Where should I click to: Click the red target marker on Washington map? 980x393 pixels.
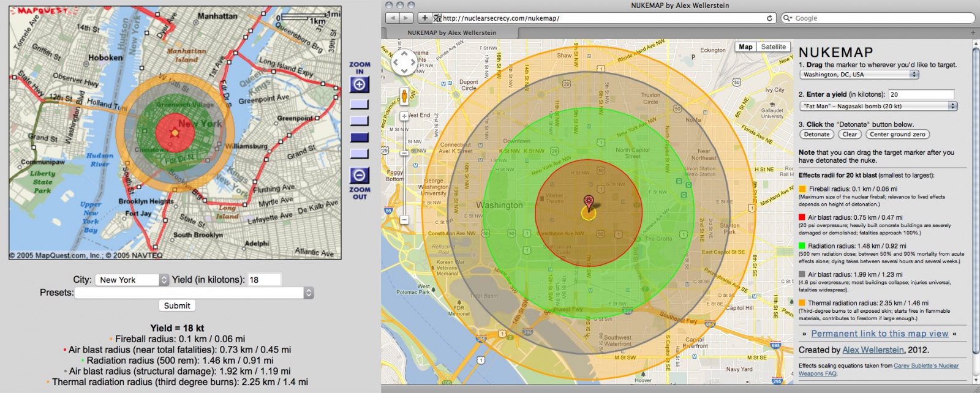tap(589, 201)
